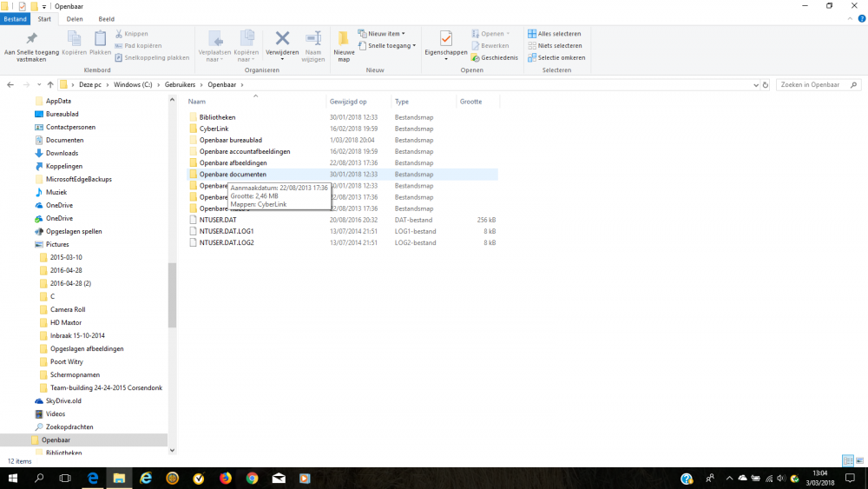Screen dimensions: 868x489
Task: Switch to large icons view in status bar
Action: (859, 460)
